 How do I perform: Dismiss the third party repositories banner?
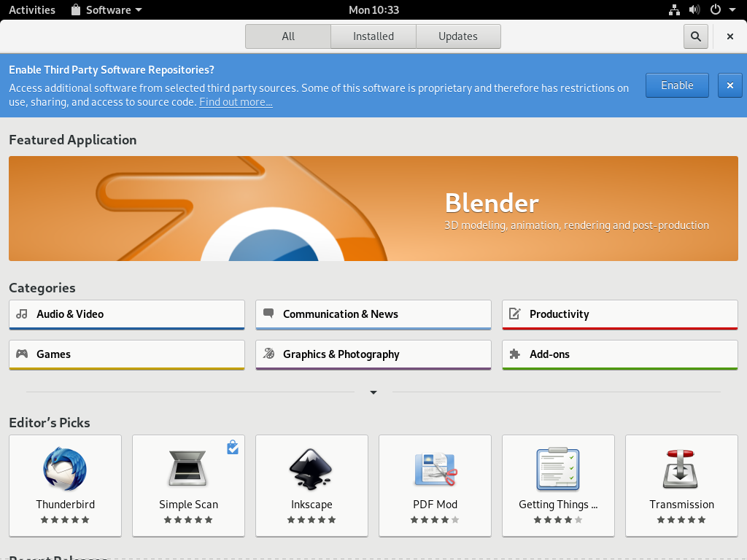(729, 85)
